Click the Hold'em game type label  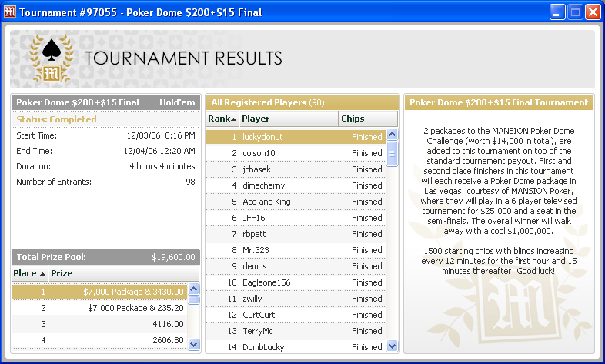click(177, 102)
